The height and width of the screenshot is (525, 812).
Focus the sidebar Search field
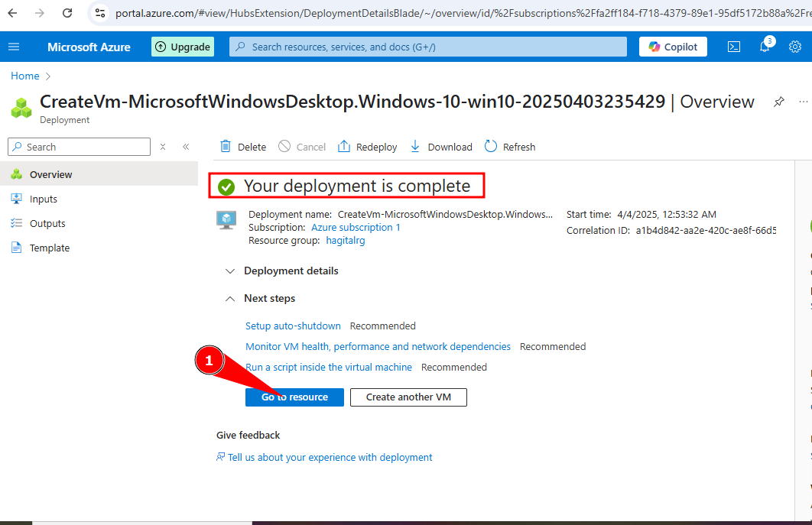[x=80, y=147]
